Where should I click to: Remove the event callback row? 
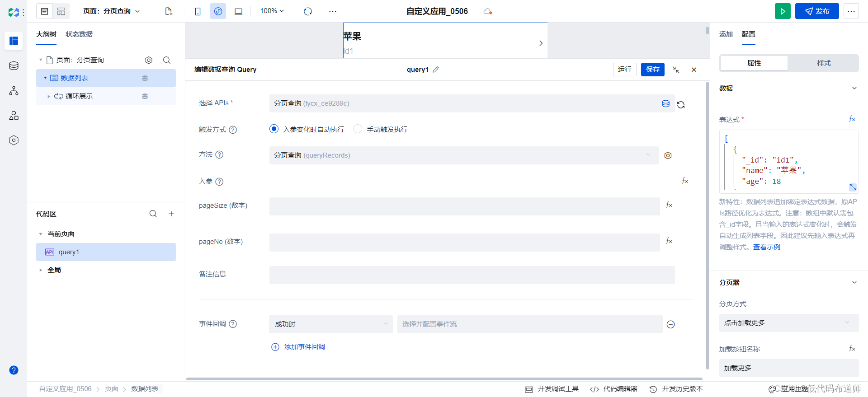671,324
